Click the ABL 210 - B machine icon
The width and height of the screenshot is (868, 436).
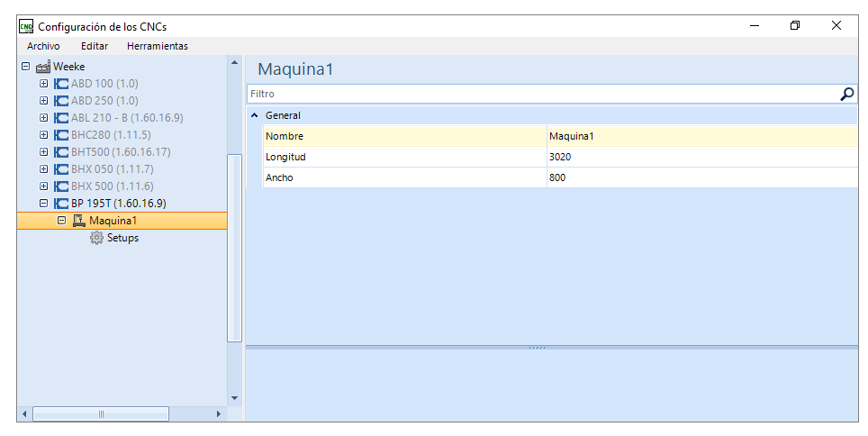point(61,118)
